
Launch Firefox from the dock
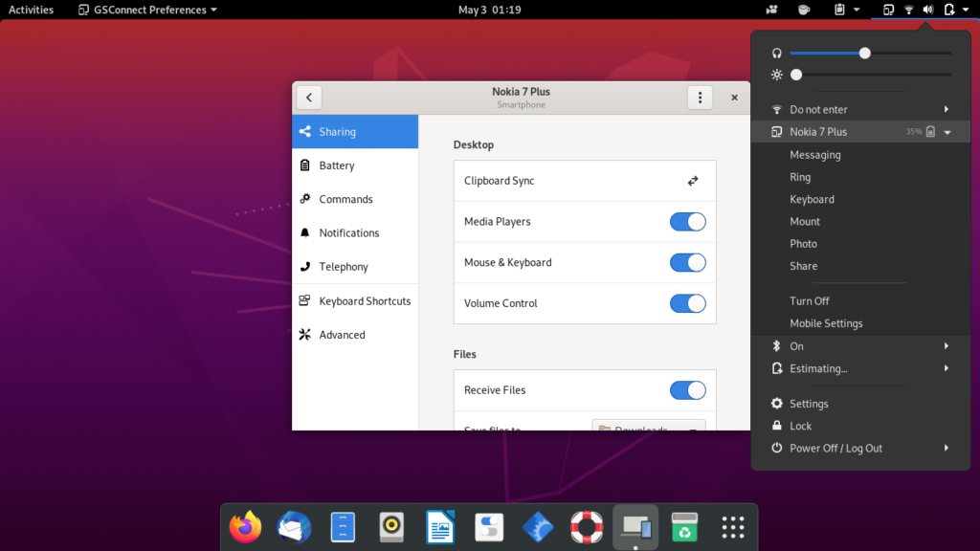tap(245, 527)
